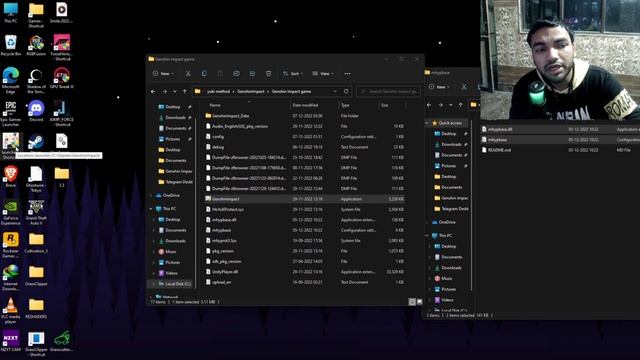Screen dimensions: 640x360
Task: Open the Brave browser desktop icon
Action: [x=11, y=176]
